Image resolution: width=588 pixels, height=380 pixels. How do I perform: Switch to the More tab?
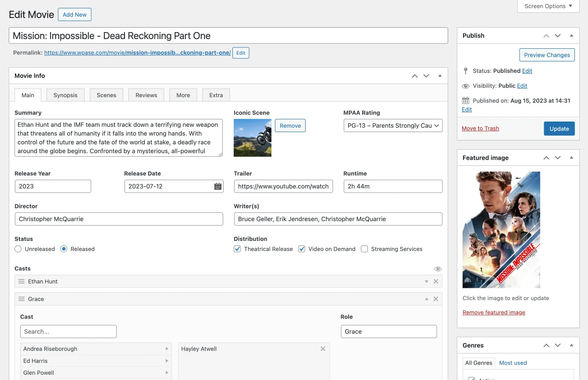(x=183, y=95)
